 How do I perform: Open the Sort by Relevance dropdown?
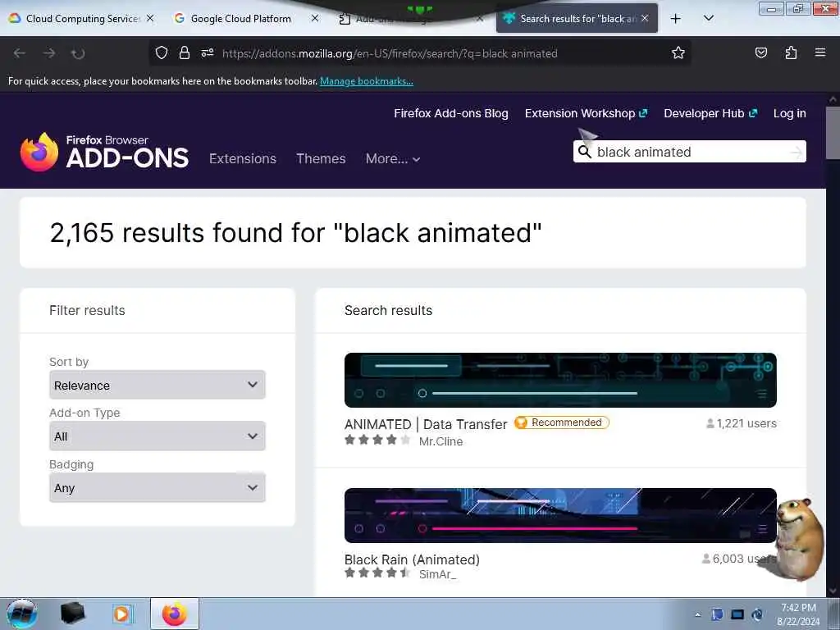tap(157, 385)
